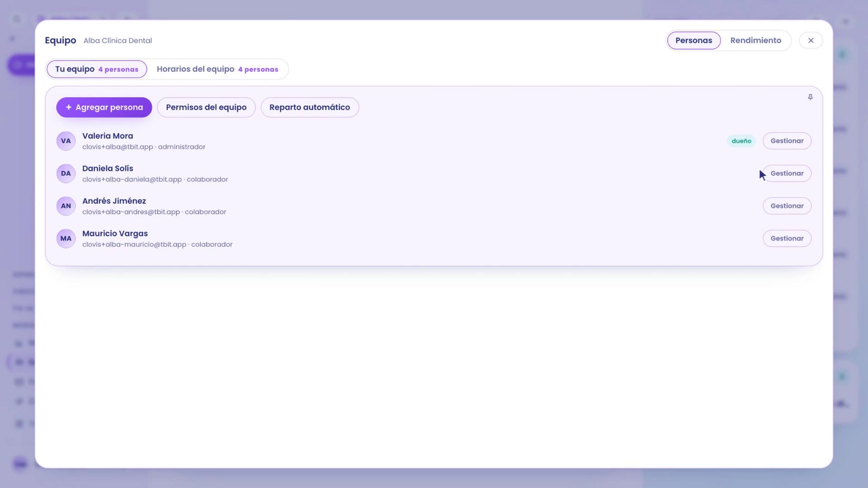Click the VA avatar for Valeria Mora
Image resolution: width=868 pixels, height=488 pixels.
[x=66, y=141]
